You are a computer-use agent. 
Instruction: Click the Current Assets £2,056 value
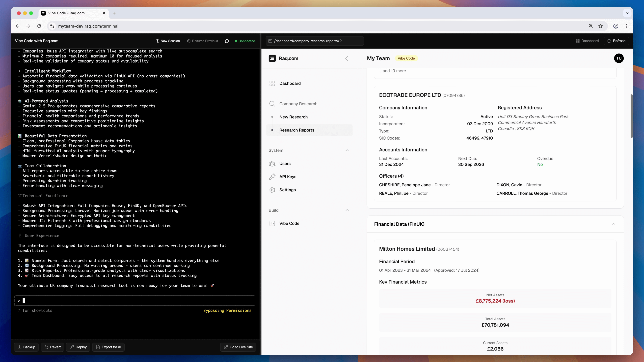click(x=495, y=349)
